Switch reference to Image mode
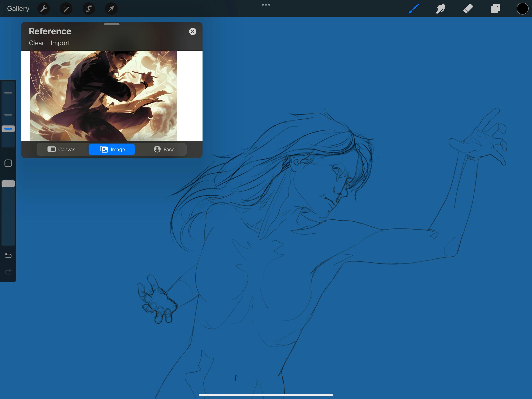 tap(112, 149)
